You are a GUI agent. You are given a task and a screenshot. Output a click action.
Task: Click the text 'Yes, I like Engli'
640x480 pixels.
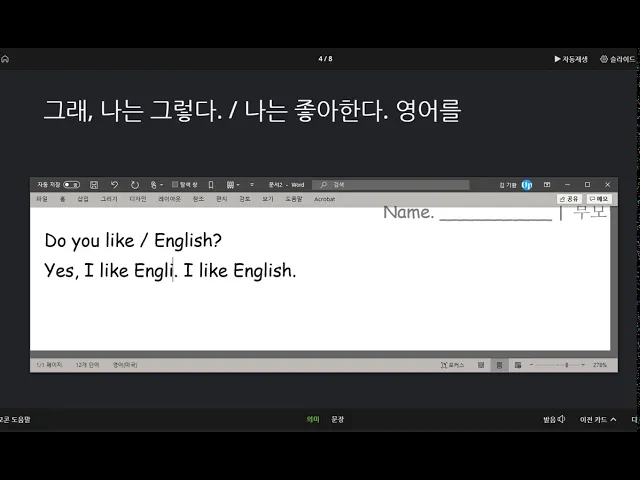[109, 271]
